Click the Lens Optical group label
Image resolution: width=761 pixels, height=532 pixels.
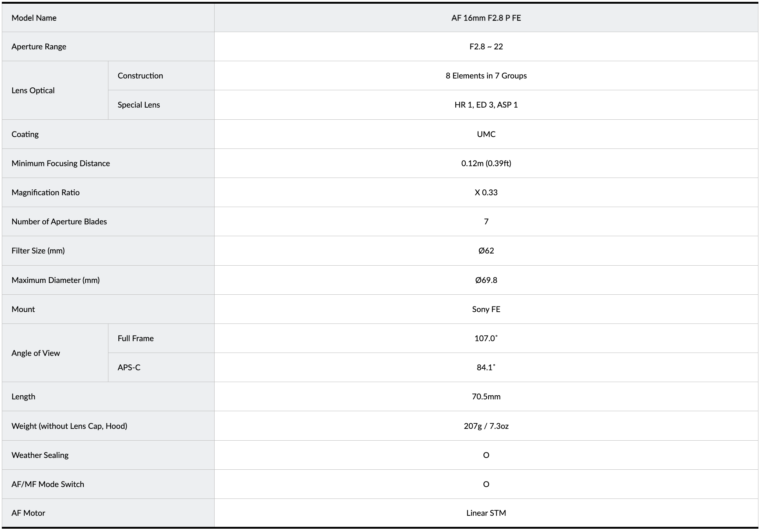point(33,90)
